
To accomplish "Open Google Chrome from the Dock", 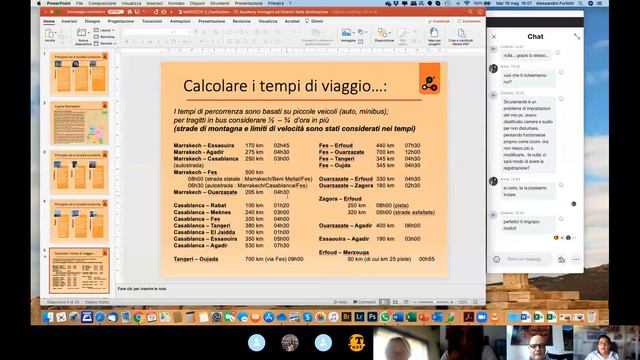I will [138, 317].
